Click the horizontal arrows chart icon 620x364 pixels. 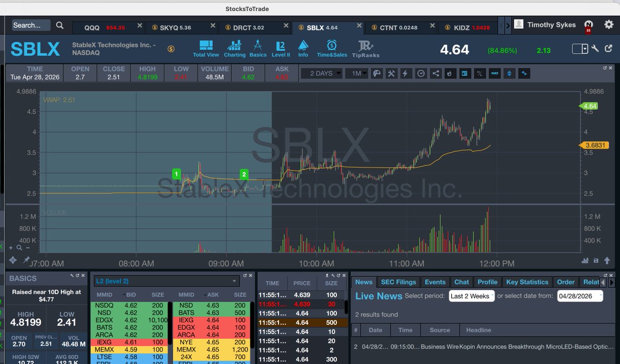pos(524,74)
